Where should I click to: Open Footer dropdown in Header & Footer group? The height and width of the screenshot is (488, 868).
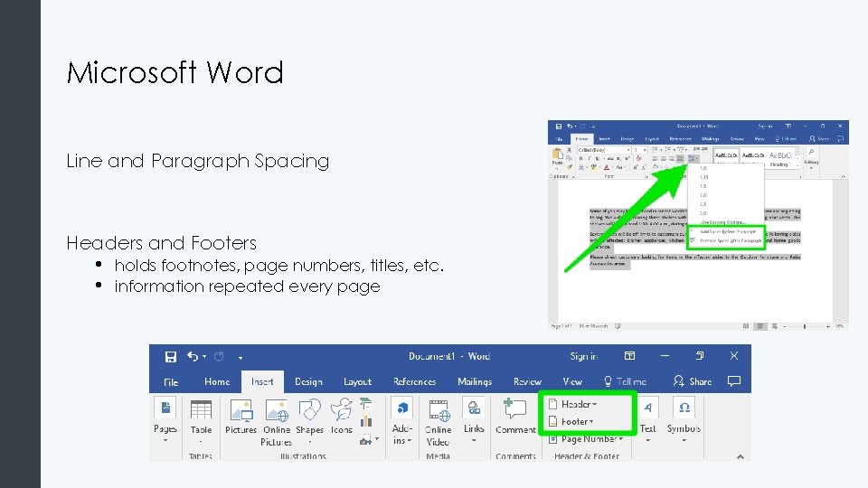[x=571, y=422]
